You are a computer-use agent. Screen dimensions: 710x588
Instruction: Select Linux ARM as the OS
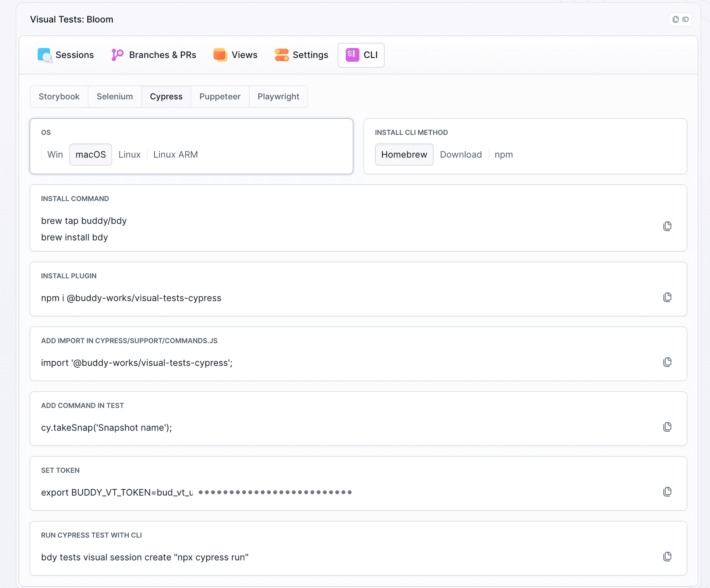coord(176,154)
